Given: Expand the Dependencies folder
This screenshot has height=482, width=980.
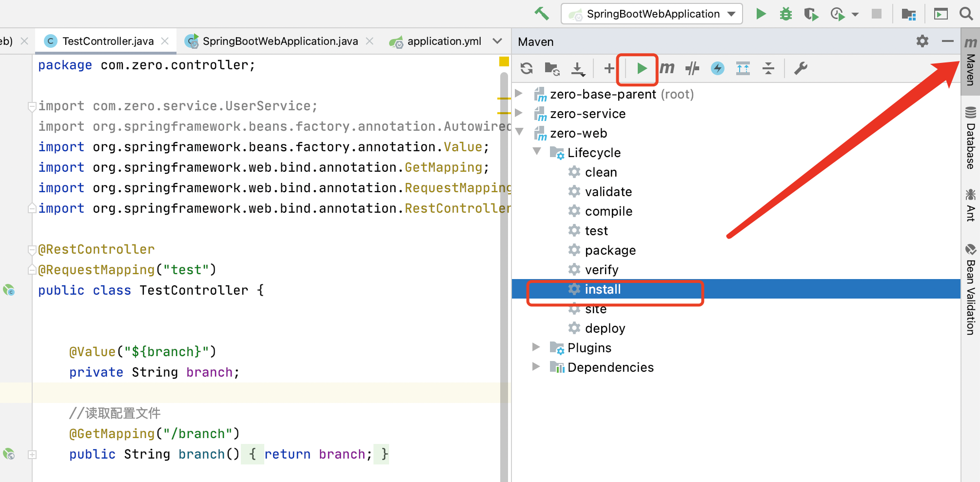Looking at the screenshot, I should pos(536,366).
